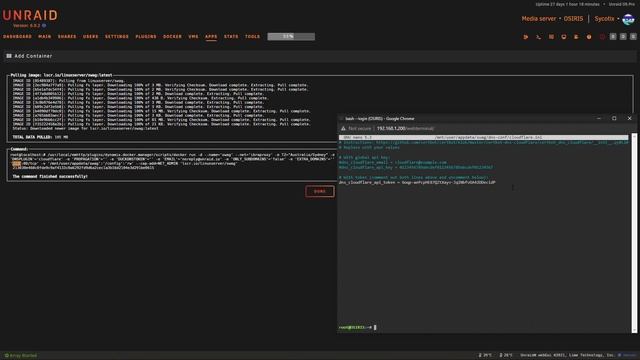Click the dns_cloudflare_api_token line in nano
Viewport: 640px width, 360px height.
click(x=417, y=182)
